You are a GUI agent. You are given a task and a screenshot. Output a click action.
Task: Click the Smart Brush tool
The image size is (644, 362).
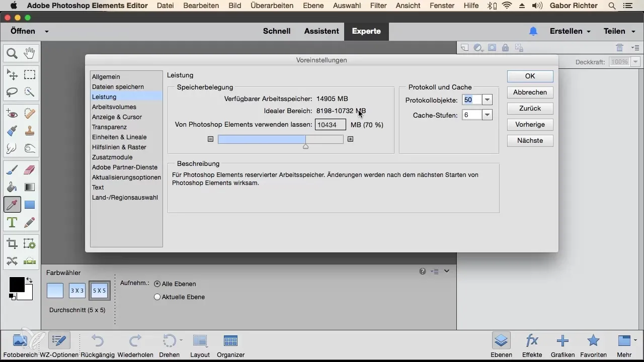(x=12, y=131)
